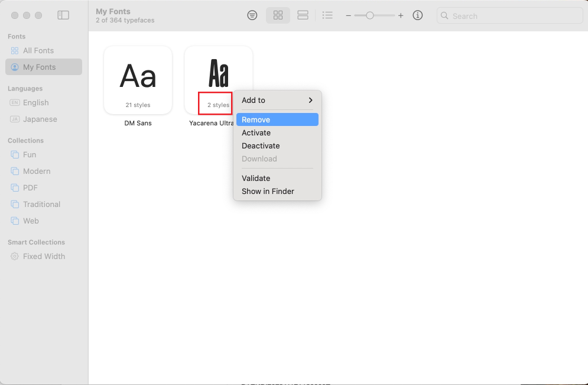This screenshot has height=385, width=588.
Task: Choose Remove from context menu
Action: [278, 119]
